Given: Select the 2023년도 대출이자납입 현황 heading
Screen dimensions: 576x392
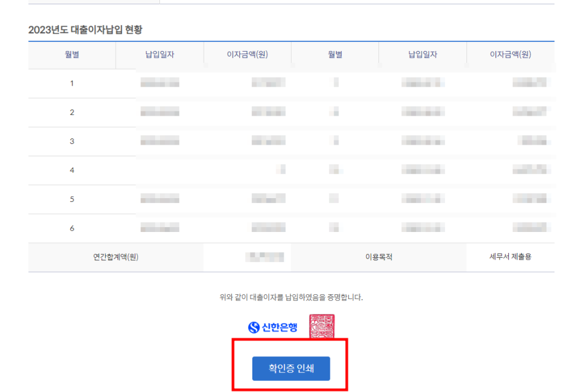Looking at the screenshot, I should pyautogui.click(x=86, y=30).
